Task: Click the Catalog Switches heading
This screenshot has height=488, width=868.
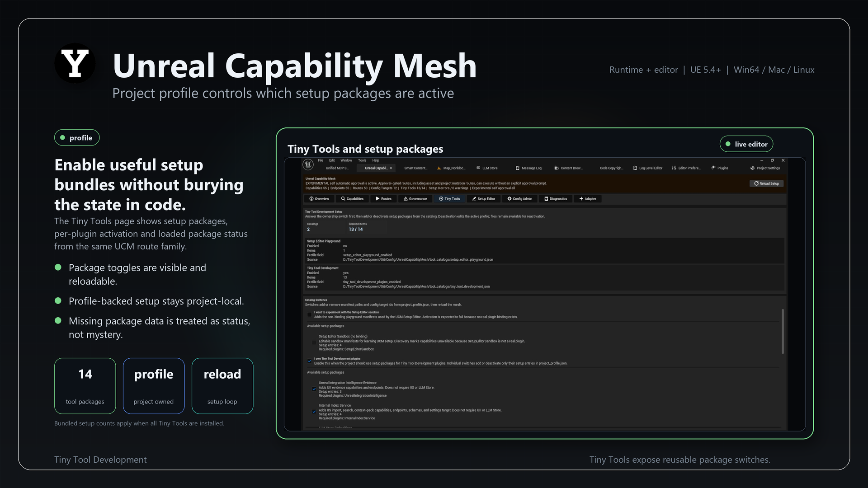Action: point(316,300)
